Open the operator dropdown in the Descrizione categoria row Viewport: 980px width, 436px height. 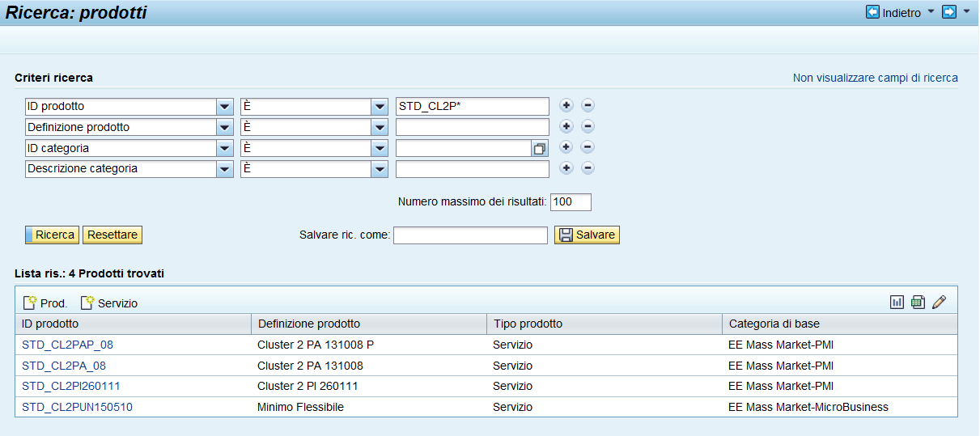click(x=380, y=169)
